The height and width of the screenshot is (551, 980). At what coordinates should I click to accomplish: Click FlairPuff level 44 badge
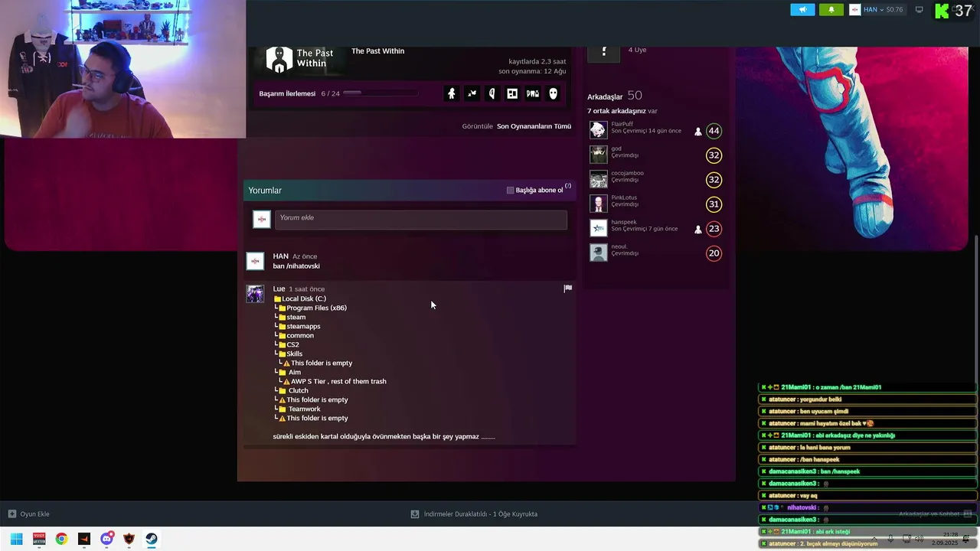click(x=714, y=131)
